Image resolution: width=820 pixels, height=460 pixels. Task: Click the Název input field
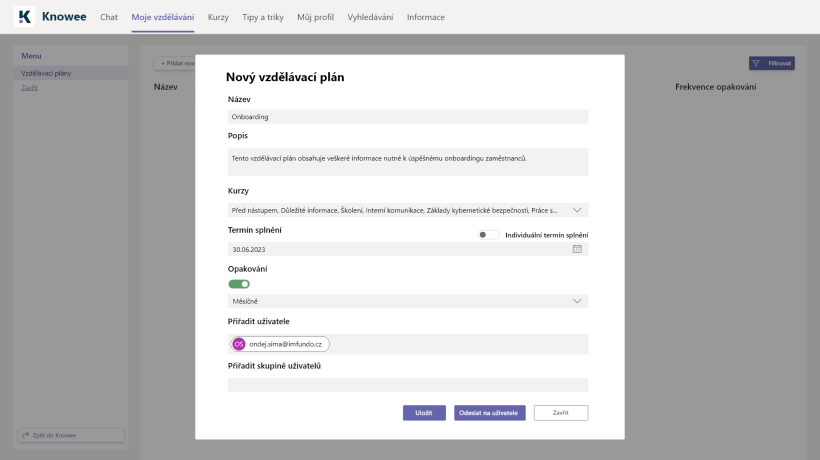coord(408,116)
